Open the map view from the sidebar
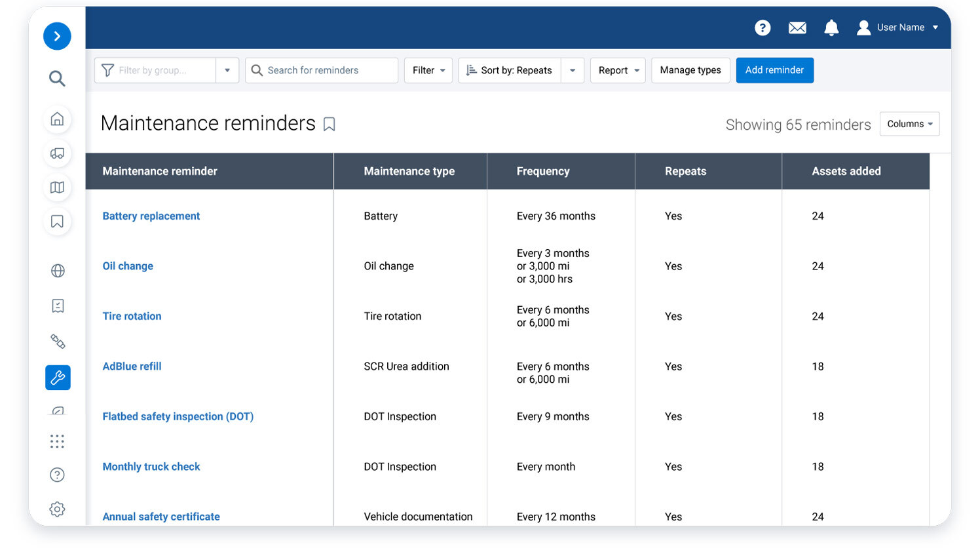Viewport: 980px width, 552px height. pyautogui.click(x=57, y=187)
